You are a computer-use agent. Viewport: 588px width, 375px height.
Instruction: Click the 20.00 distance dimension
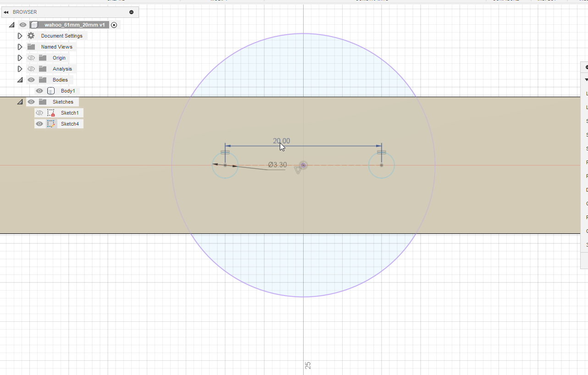(x=281, y=141)
